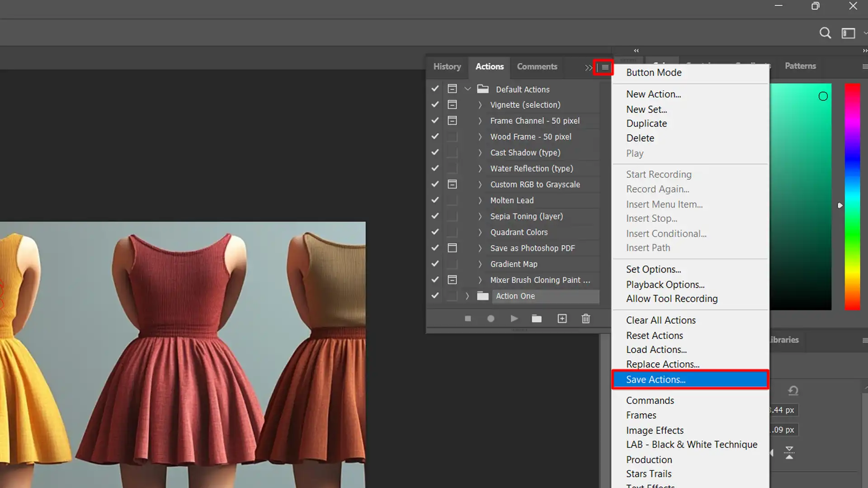The image size is (868, 488).
Task: Collapse the Default Actions set
Action: pyautogui.click(x=468, y=89)
